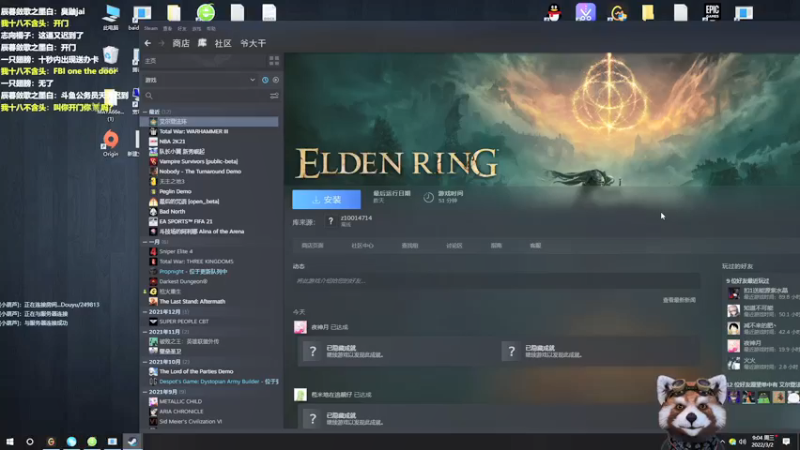Show hidden tray icons chevron
Viewport: 800px width, 450px height.
[x=722, y=441]
